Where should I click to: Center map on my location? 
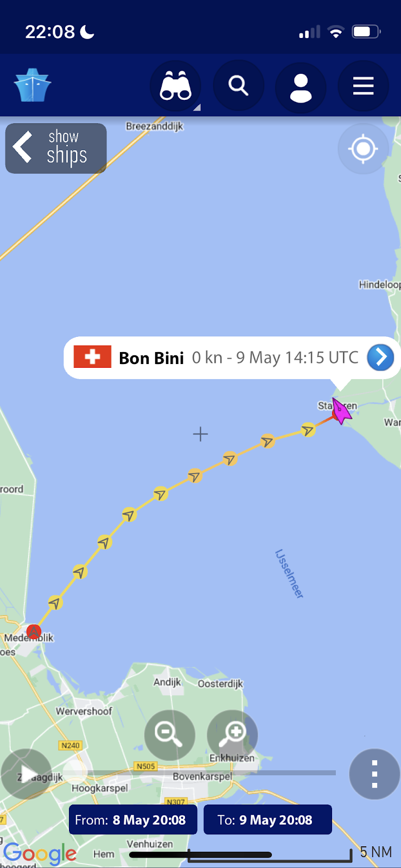coord(363,148)
